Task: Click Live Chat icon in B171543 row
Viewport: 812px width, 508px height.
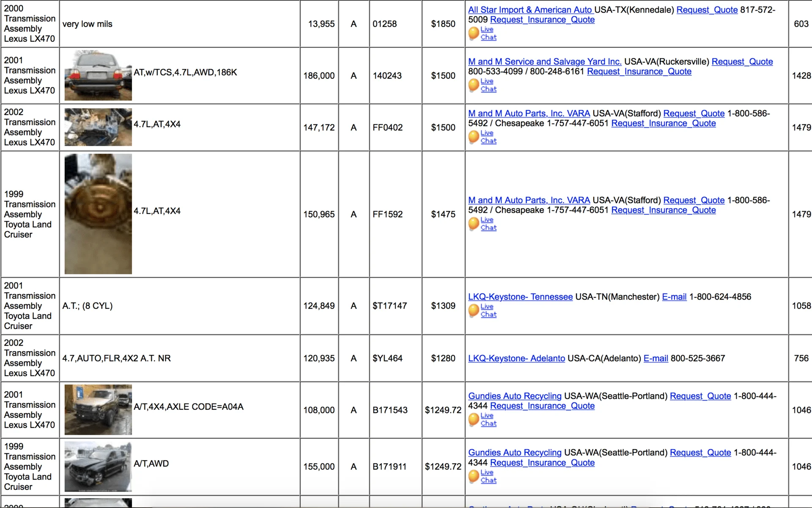Action: pyautogui.click(x=483, y=420)
